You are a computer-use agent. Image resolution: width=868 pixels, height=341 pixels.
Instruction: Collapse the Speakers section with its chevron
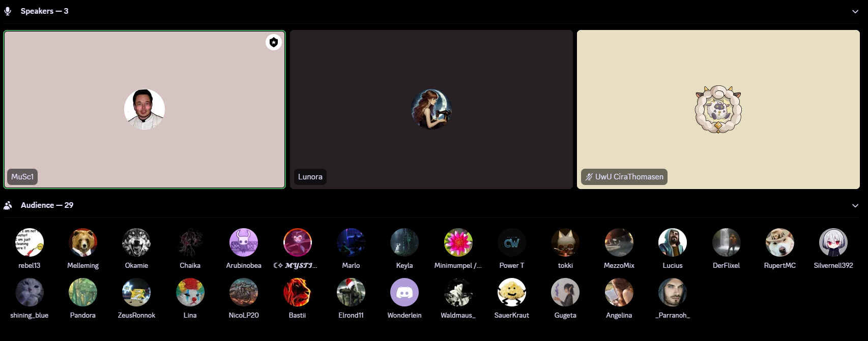click(x=855, y=11)
